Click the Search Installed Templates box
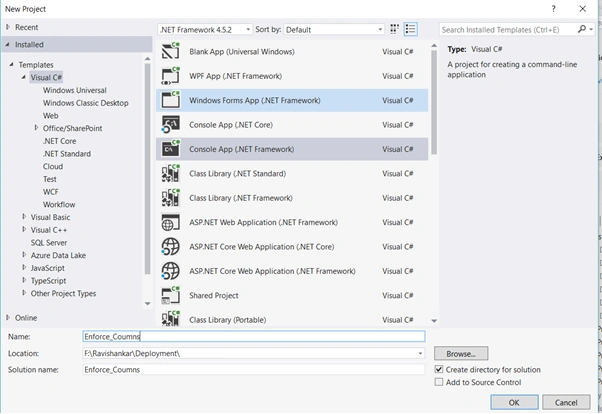The width and height of the screenshot is (602, 414). click(x=508, y=30)
